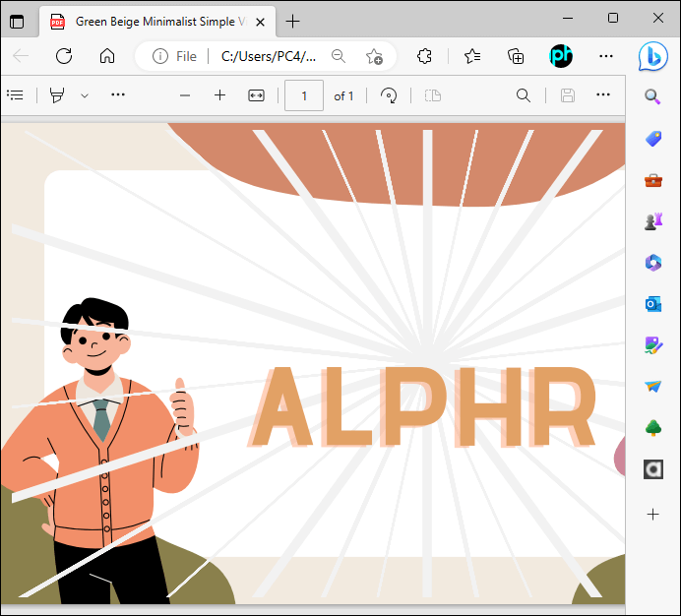Add this page to favorites

click(374, 56)
